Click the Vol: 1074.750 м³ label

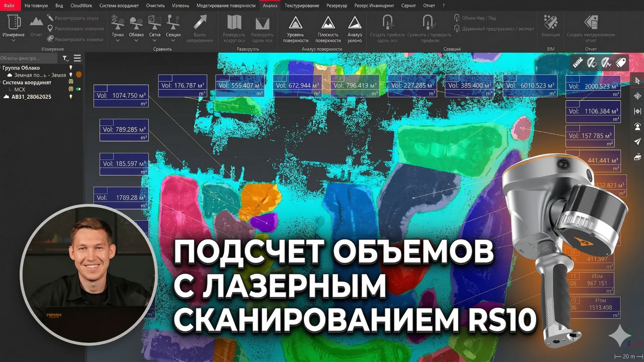pos(121,96)
